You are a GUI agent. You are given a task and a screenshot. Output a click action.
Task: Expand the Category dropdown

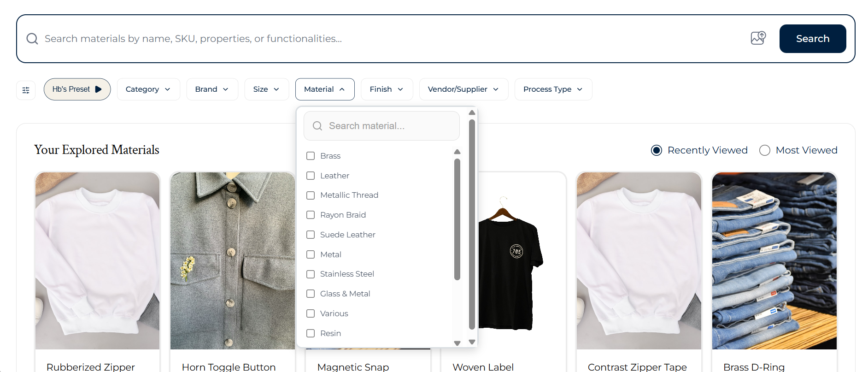[x=148, y=89]
